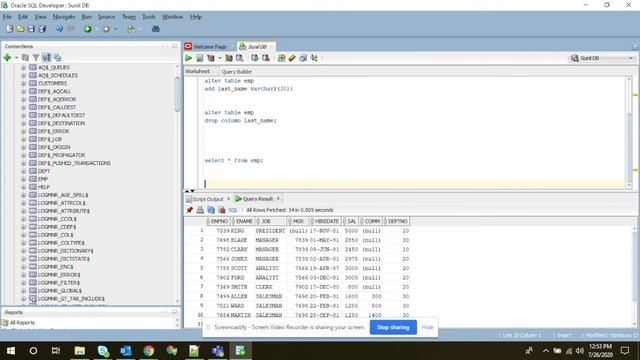640x360 pixels.
Task: Click the binoculars Find DB Object icon
Action: [156, 29]
